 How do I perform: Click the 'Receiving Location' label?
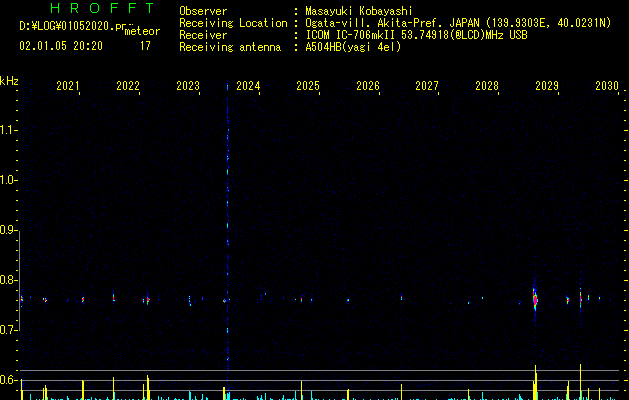(233, 23)
